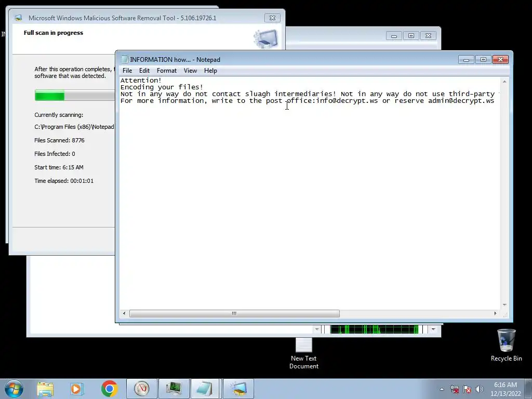Open the Action Center flag tray icon
Image resolution: width=532 pixels, height=399 pixels.
point(467,389)
